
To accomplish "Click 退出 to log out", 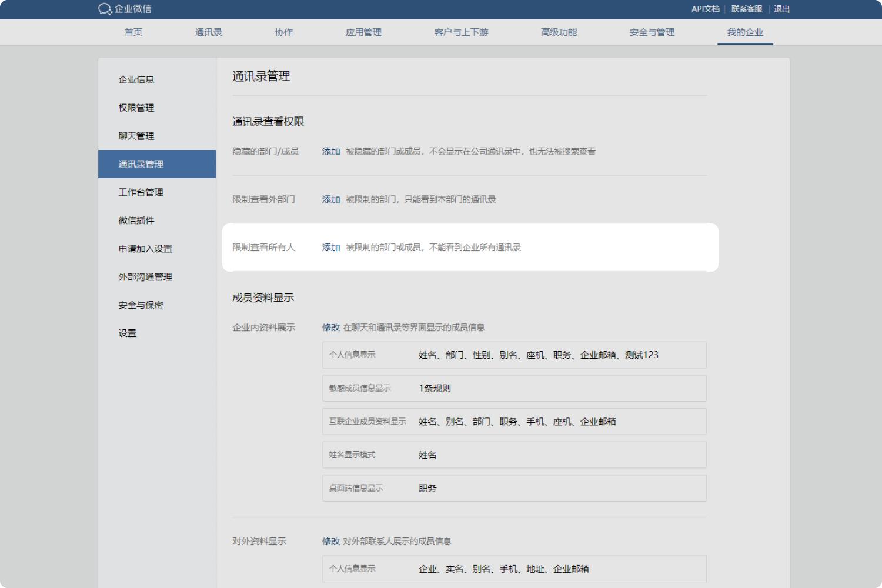I will (781, 9).
